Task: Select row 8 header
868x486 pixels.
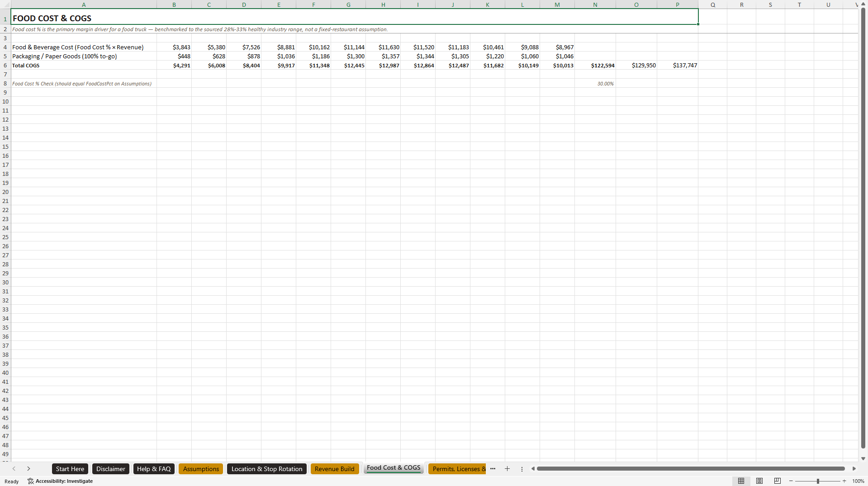Action: click(5, 83)
